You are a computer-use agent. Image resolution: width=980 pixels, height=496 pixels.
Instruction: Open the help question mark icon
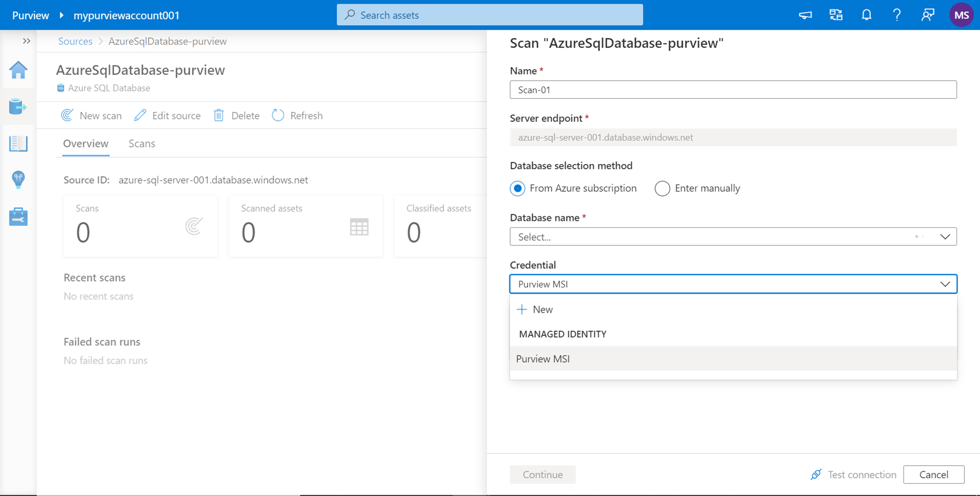[897, 15]
